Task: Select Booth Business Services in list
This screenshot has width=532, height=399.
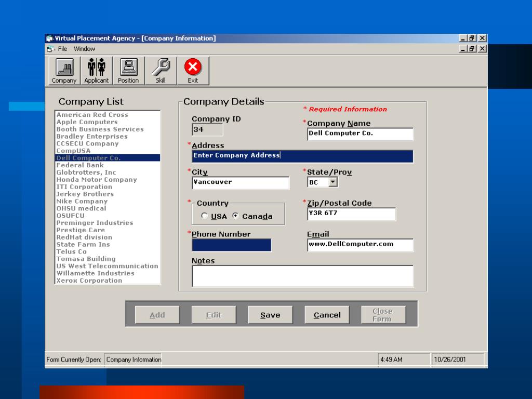Action: click(108, 129)
